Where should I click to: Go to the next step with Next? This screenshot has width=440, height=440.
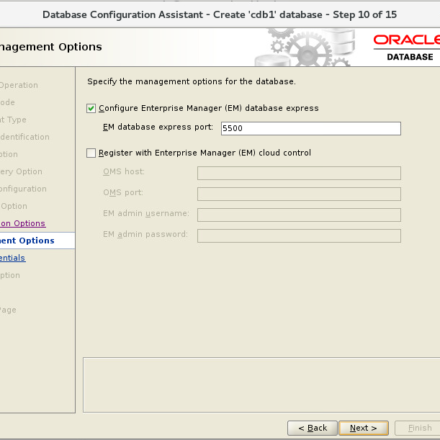[x=363, y=428]
